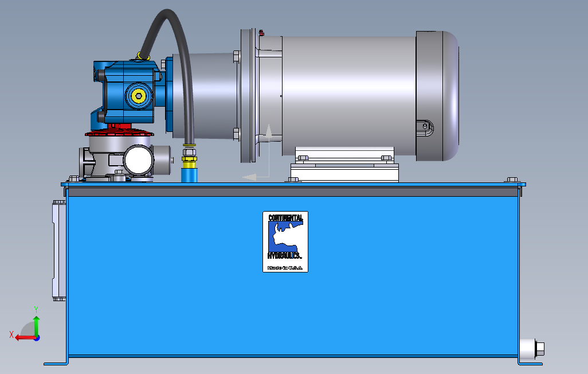
Task: Select the drain plug bolt at tank corner
Action: pos(540,349)
